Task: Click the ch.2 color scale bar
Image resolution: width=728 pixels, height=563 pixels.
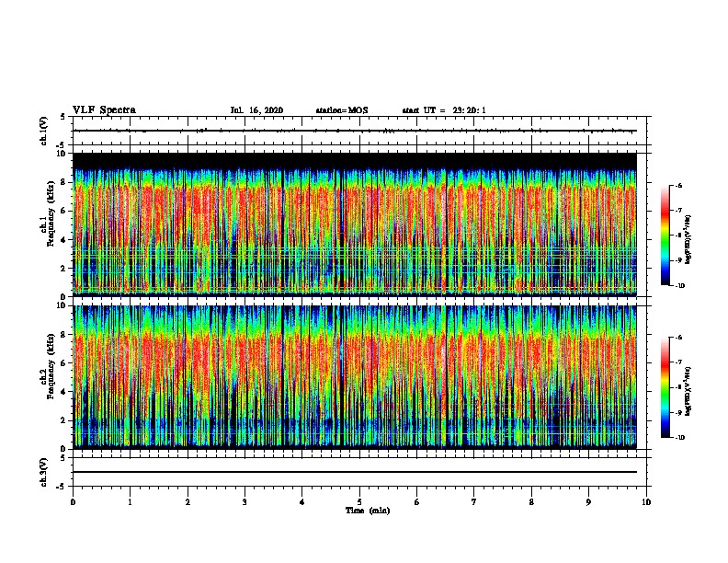Action: coord(665,387)
